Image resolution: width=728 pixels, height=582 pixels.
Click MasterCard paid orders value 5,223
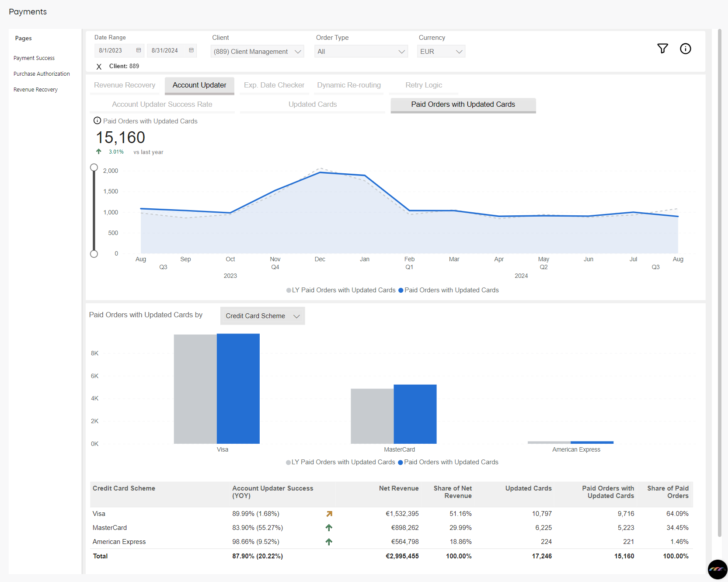tap(626, 528)
